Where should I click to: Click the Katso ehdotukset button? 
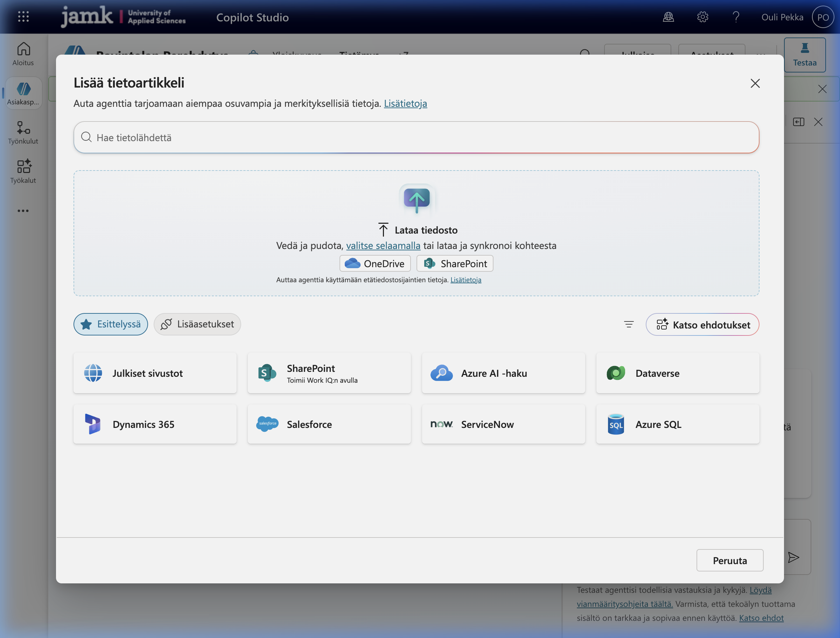[x=702, y=325]
